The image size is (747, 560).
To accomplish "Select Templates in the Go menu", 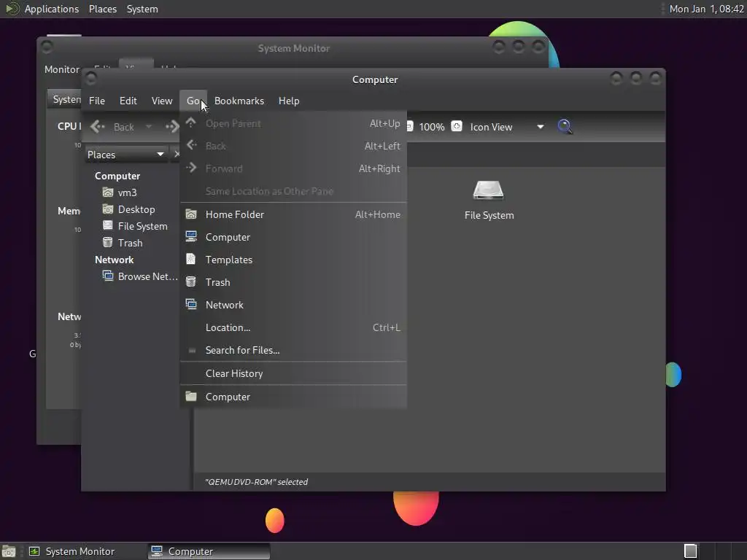I will (x=293, y=260).
